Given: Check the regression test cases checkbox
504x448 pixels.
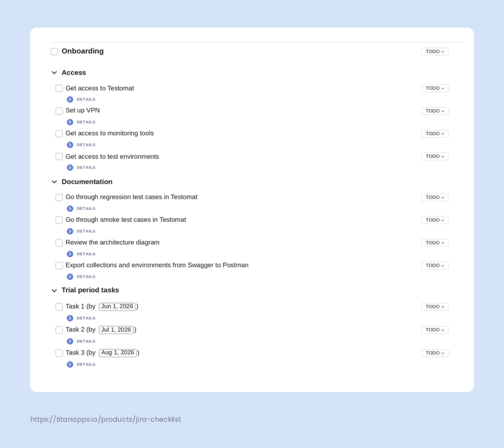Looking at the screenshot, I should pos(59,198).
